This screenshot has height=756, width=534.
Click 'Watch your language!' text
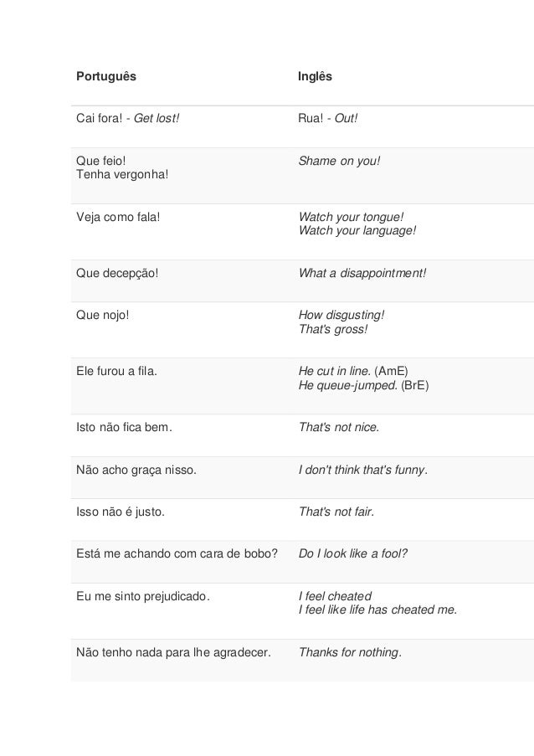357,230
